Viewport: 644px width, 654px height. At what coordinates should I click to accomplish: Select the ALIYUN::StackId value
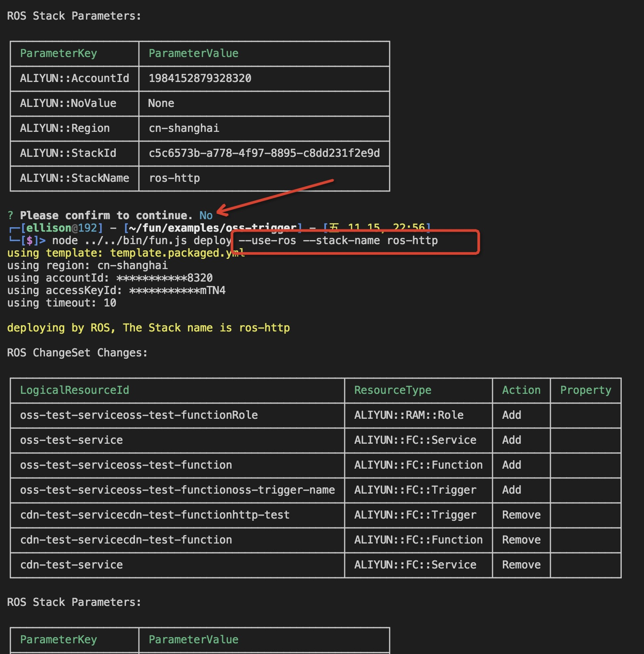(264, 153)
